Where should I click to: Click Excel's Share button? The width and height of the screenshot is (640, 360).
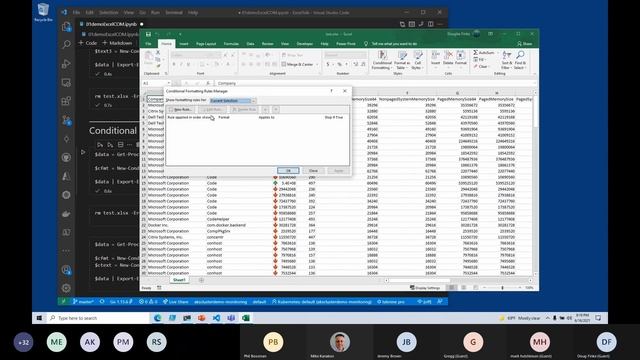tap(524, 44)
